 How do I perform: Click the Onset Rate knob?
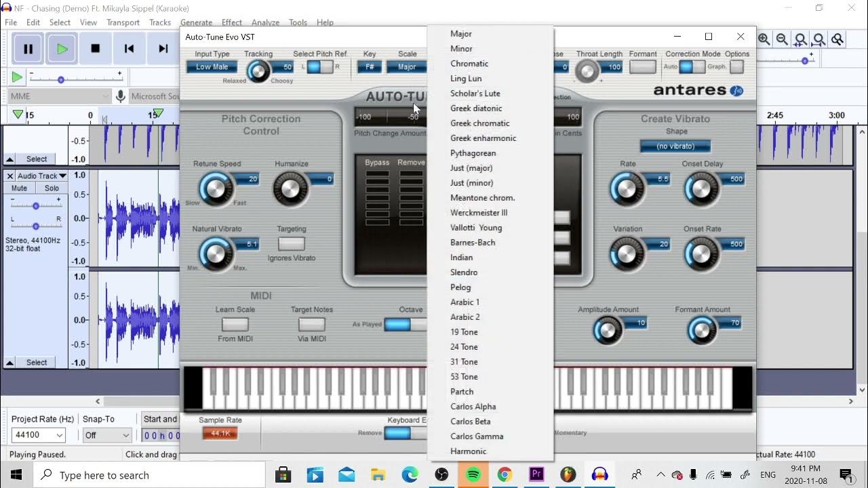[x=702, y=254]
